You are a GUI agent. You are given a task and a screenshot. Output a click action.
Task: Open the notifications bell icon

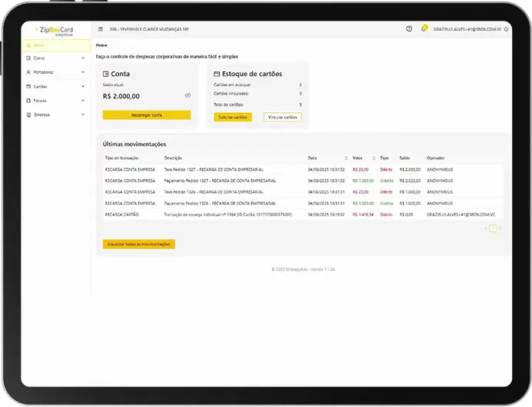click(x=424, y=29)
